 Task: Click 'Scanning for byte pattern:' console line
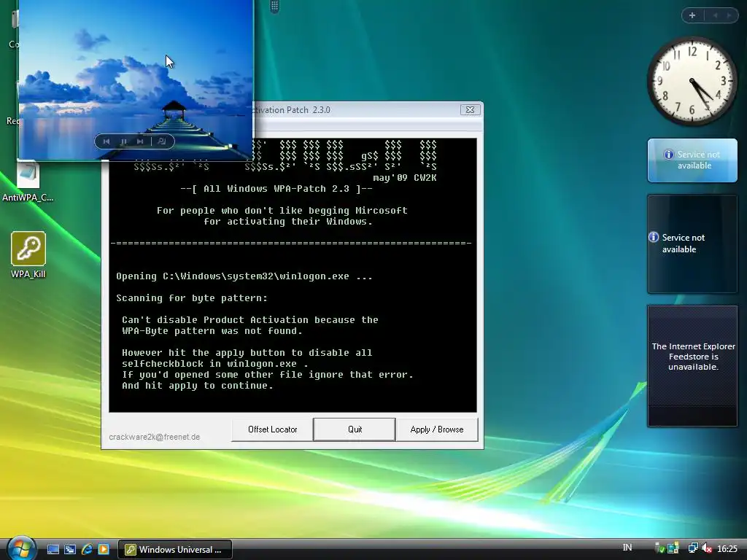(192, 298)
